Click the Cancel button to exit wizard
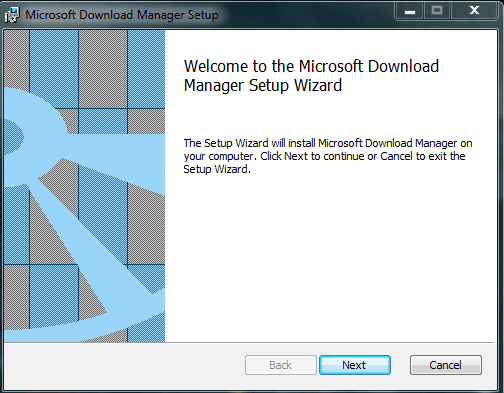Screen dimensions: 504x393 446,365
